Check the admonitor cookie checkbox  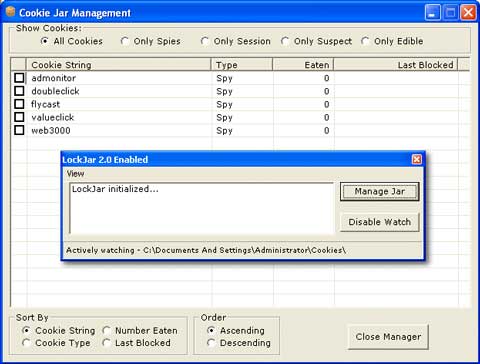click(x=19, y=78)
